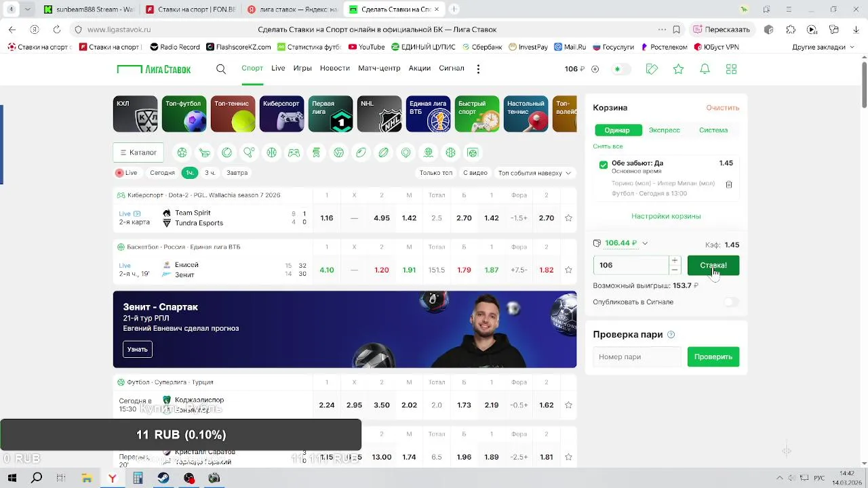Switch bet slip to Экспресс tab
This screenshot has width=868, height=488.
tap(664, 130)
